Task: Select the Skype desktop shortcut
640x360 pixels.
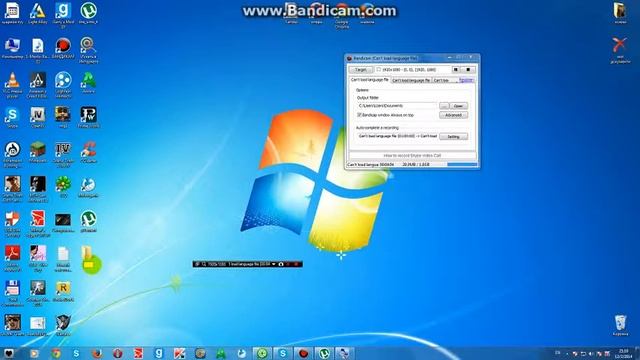Action: coord(12,118)
